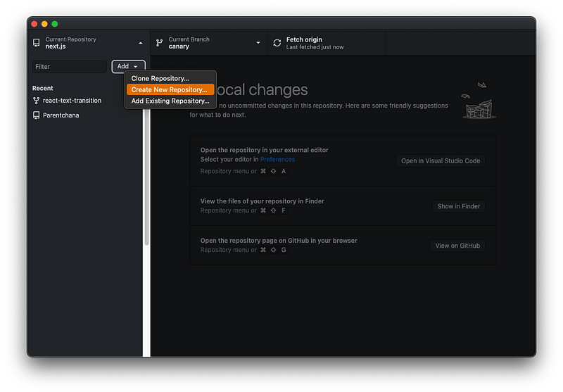Expand the Current Branch dropdown arrow
563x392 pixels.
tap(258, 43)
